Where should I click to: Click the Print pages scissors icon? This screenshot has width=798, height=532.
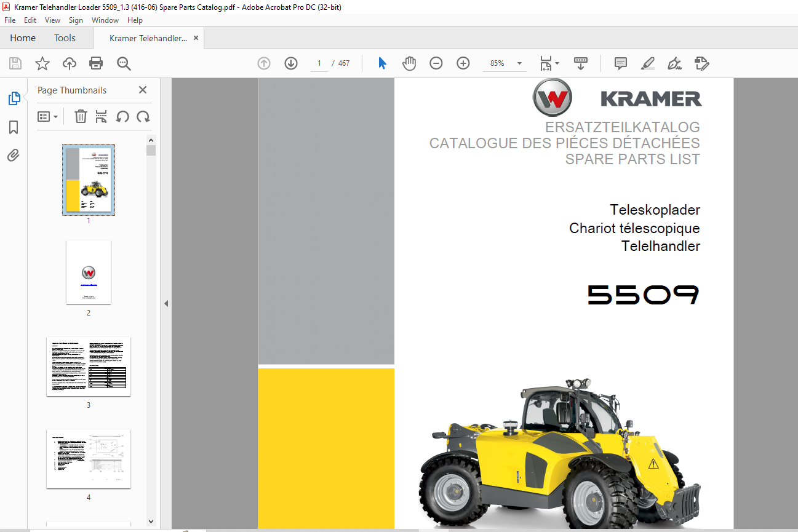[102, 116]
